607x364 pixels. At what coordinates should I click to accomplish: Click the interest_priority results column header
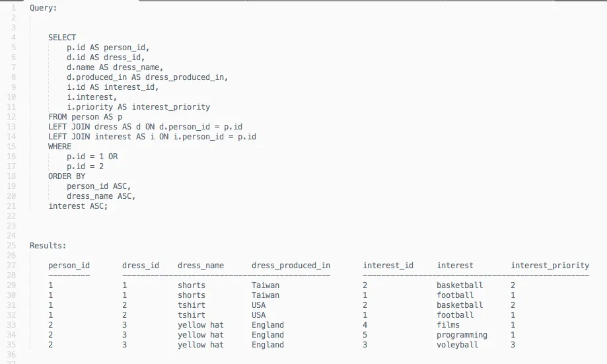tap(550, 266)
